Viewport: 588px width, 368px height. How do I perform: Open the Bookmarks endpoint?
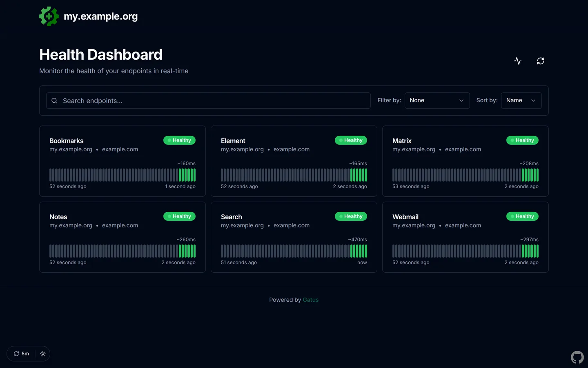pos(67,141)
